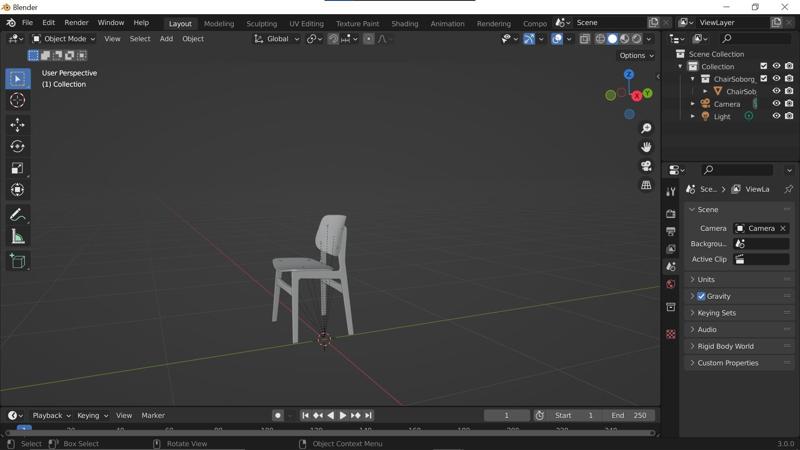This screenshot has width=800, height=450.
Task: Open the Global transform orientation dropdown
Action: click(x=277, y=39)
